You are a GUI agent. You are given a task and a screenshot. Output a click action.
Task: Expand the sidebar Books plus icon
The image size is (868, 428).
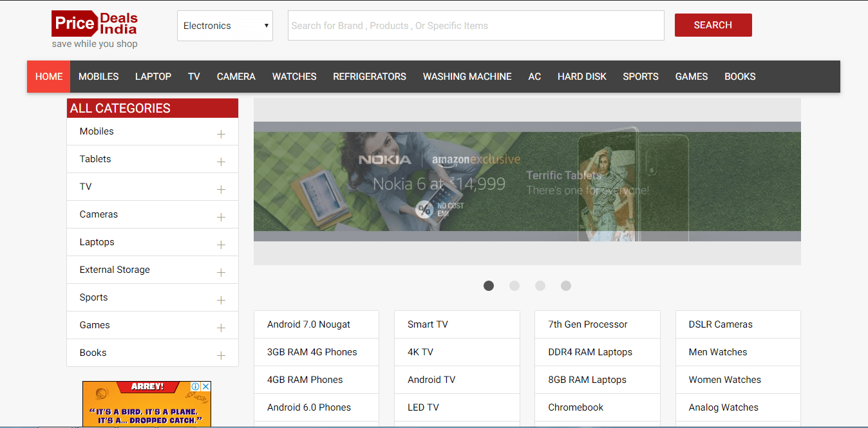click(x=221, y=355)
